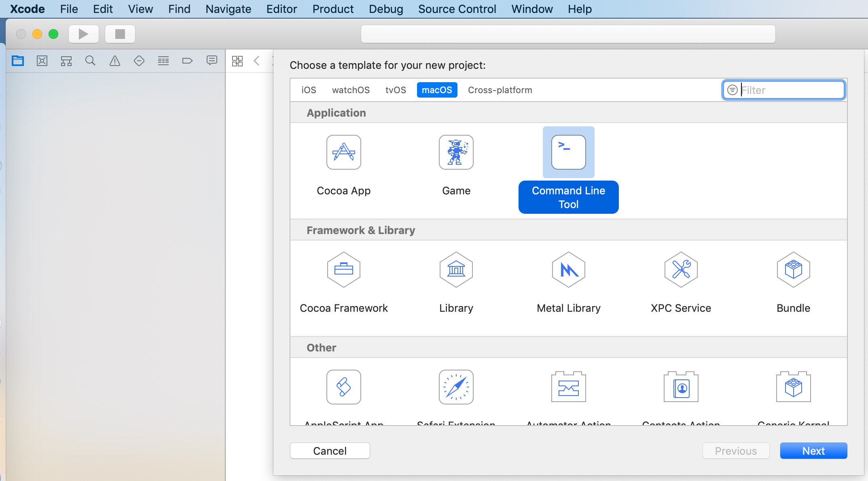
Task: Open the Window menu
Action: click(x=532, y=9)
